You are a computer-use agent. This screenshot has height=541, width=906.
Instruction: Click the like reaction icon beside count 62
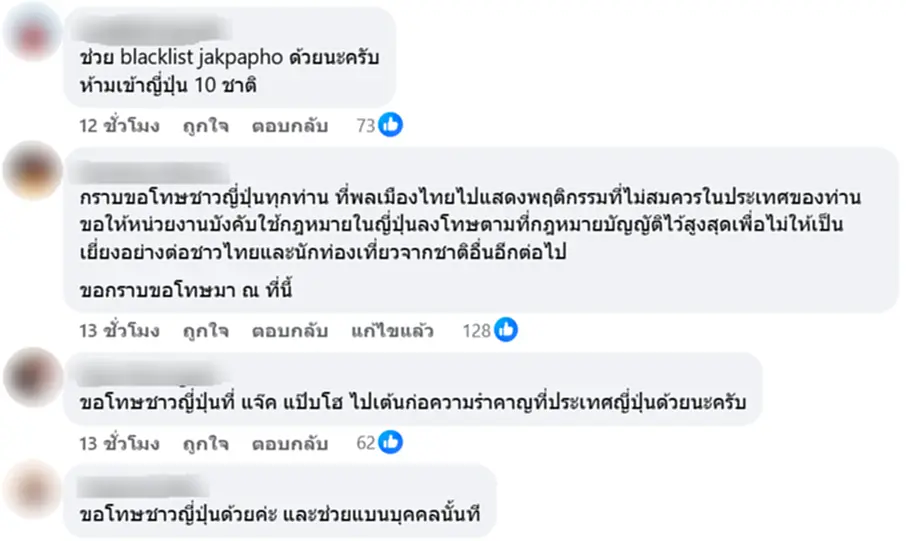coord(390,440)
